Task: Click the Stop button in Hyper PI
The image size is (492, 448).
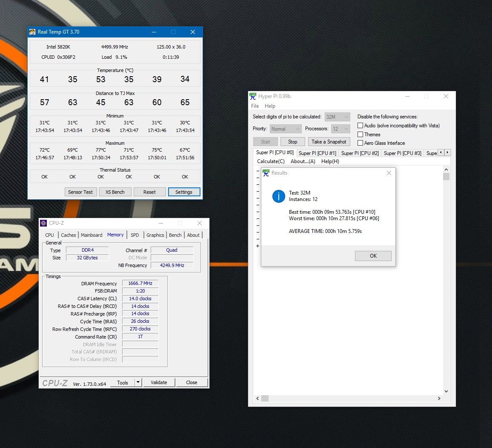Action: tap(292, 142)
